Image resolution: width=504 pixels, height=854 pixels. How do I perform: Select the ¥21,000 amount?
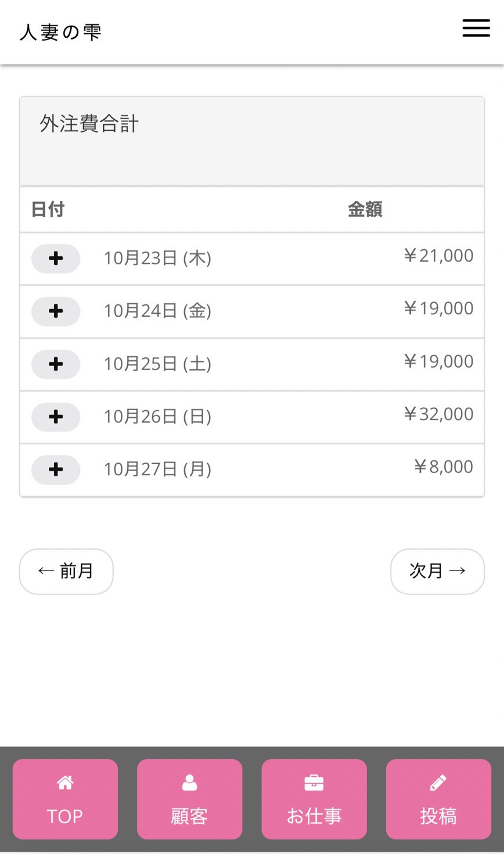pos(438,256)
